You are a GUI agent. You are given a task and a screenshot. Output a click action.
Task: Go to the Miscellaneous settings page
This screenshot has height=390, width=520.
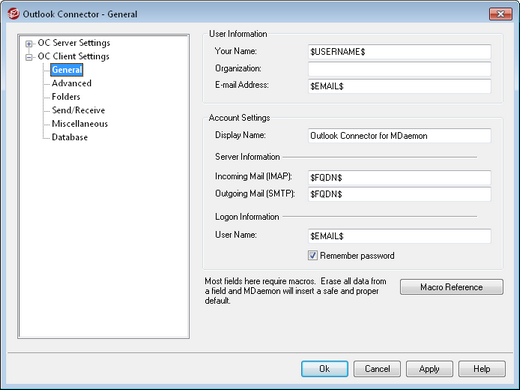click(80, 124)
